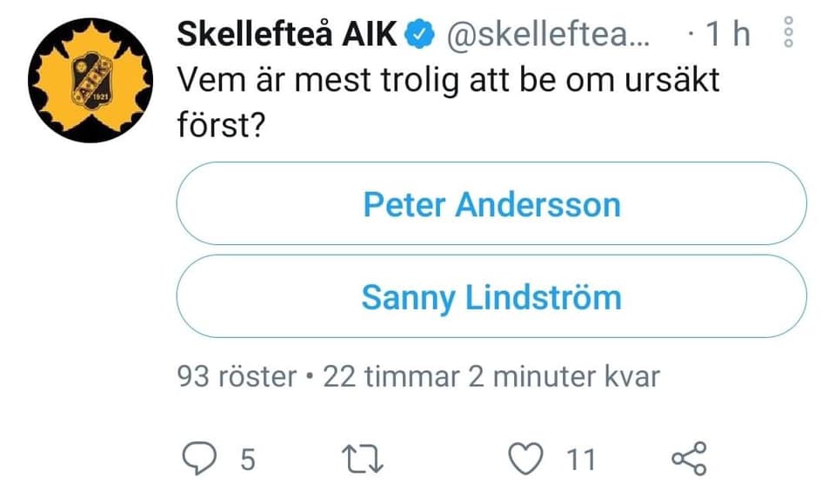Like the tweet with the heart icon
Image resolution: width=835 pixels, height=504 pixels.
pos(524,459)
